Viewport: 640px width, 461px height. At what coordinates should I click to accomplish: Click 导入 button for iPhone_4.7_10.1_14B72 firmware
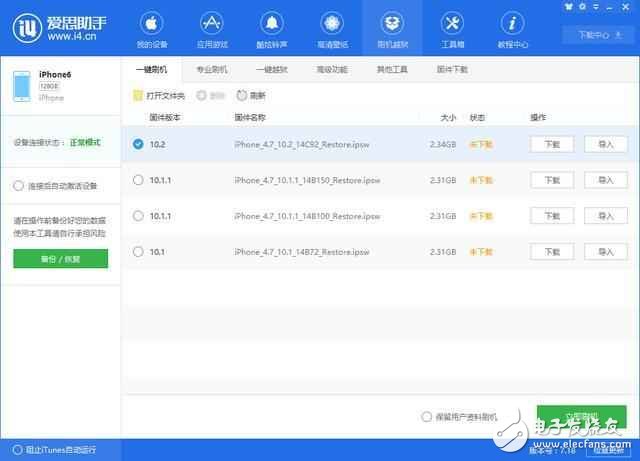click(x=605, y=252)
